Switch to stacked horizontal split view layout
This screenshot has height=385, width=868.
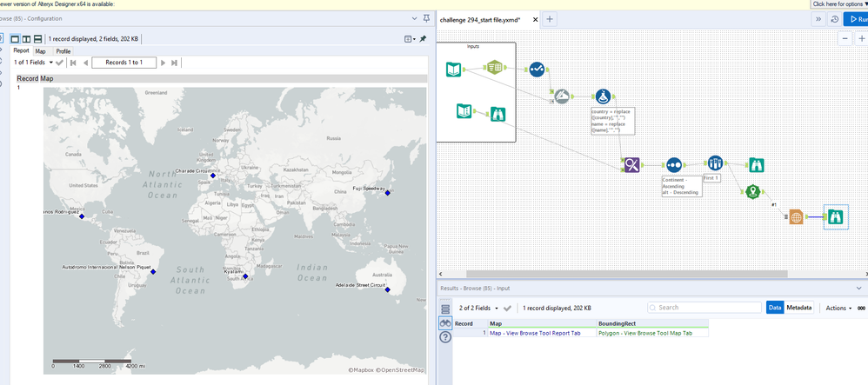point(37,39)
